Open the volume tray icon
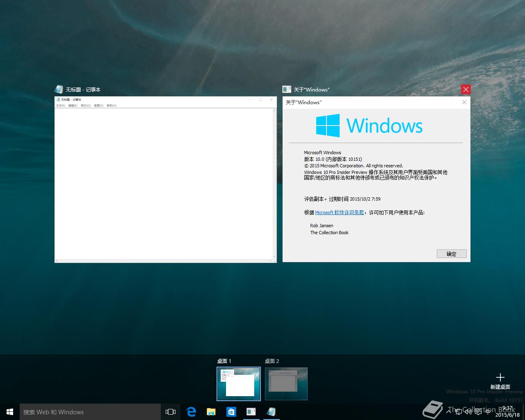 coord(468,411)
